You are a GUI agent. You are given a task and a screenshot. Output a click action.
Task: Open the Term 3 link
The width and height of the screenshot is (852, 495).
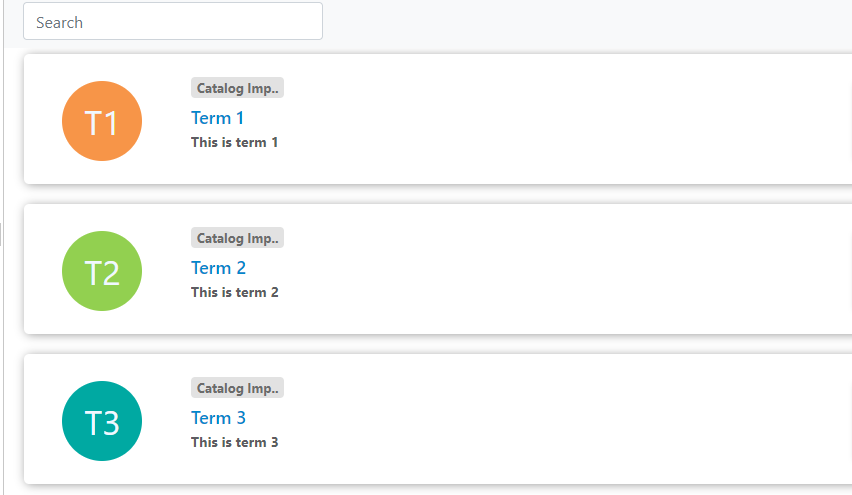[x=218, y=417]
